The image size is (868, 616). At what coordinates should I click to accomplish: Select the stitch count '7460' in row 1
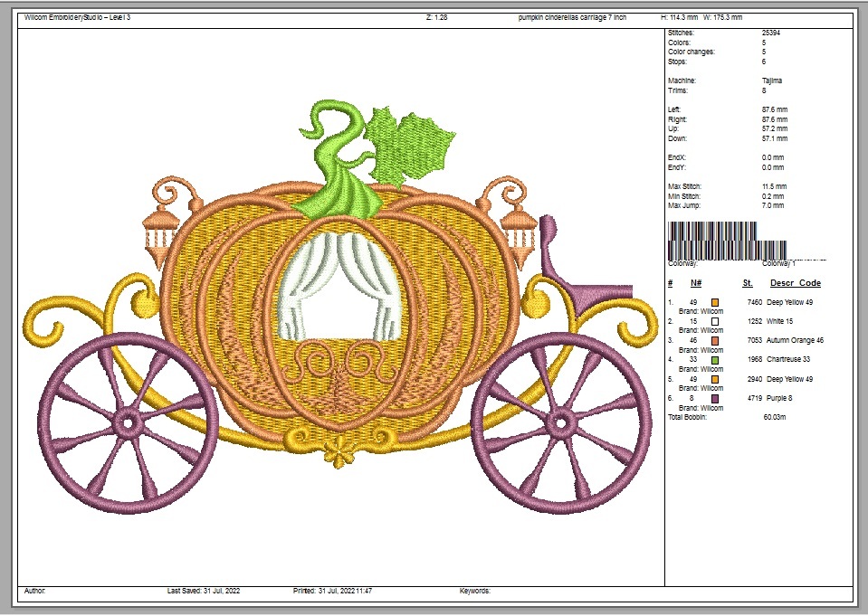tap(755, 303)
